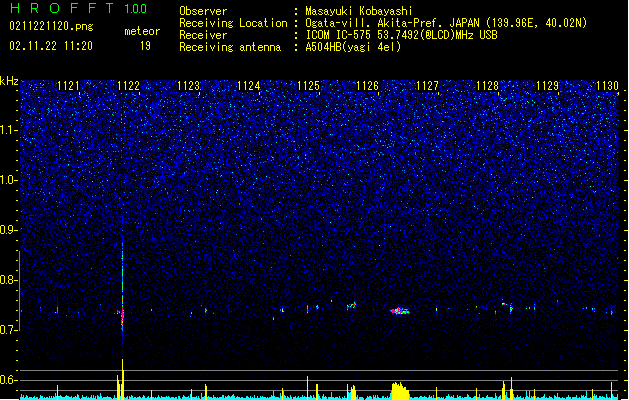Screen dimensions: 629x400
Task: Click the 'Observer' field label
Action: tap(203, 11)
